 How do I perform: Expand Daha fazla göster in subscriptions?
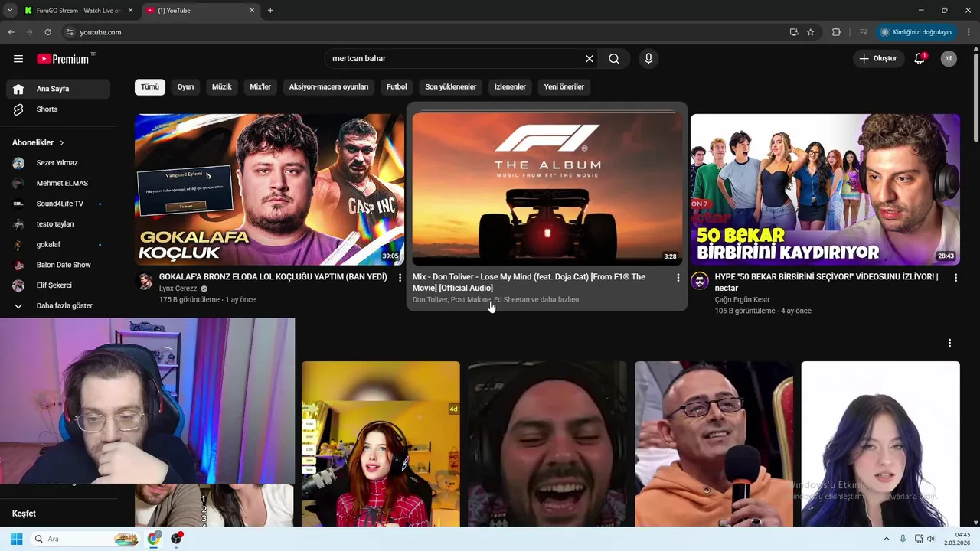coord(58,306)
